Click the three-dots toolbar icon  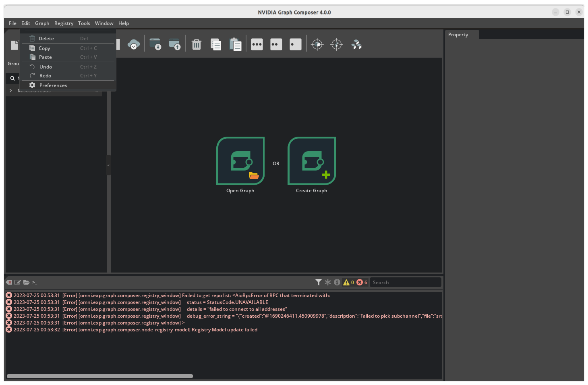click(x=257, y=44)
